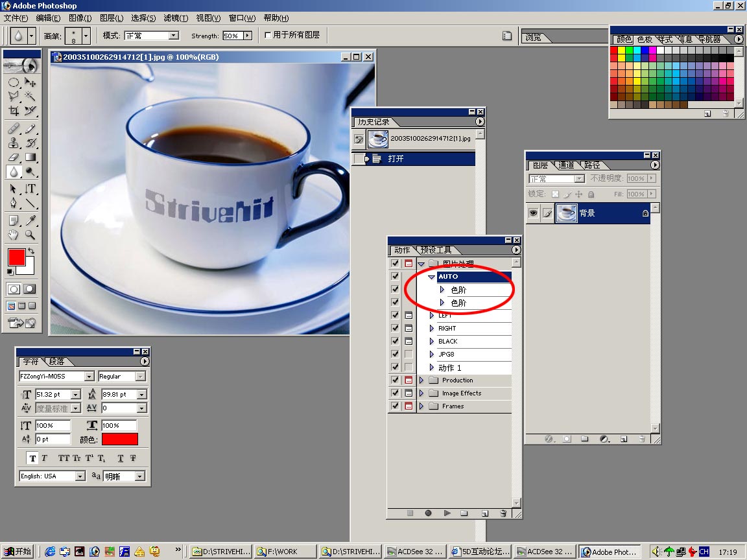747x560 pixels.
Task: Click the foreground red color swatch
Action: (x=16, y=257)
